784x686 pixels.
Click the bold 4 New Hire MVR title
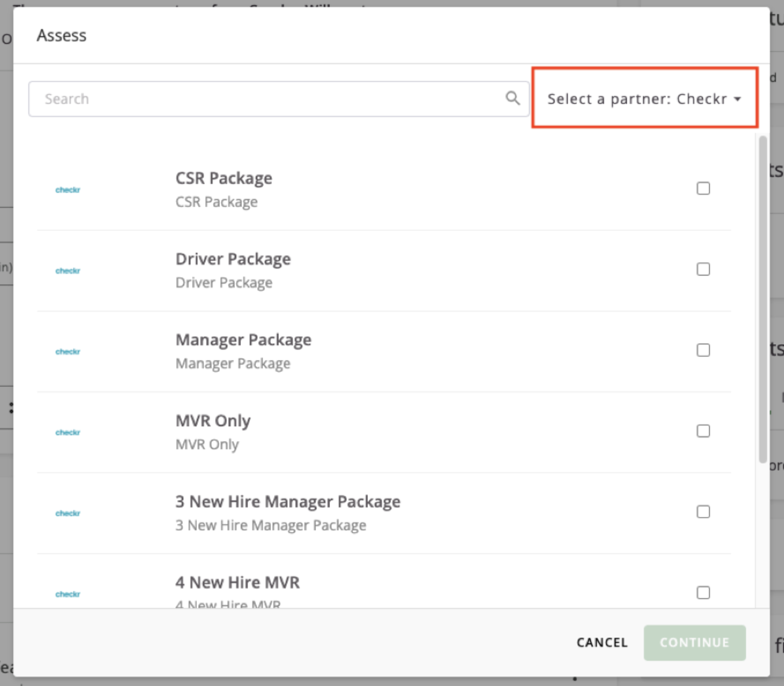tap(237, 582)
